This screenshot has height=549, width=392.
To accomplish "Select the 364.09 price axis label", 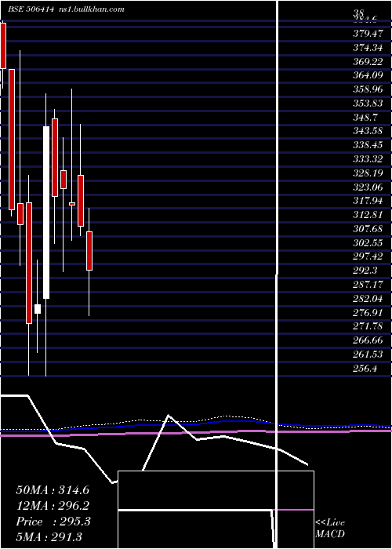I will coord(368,75).
